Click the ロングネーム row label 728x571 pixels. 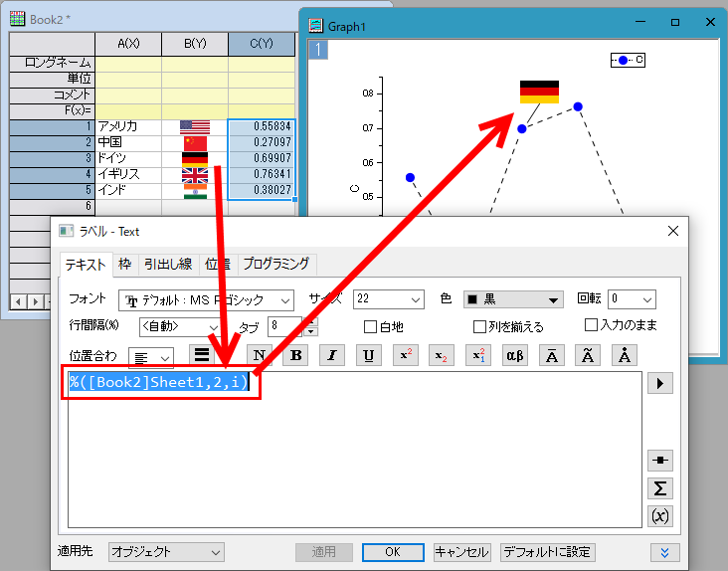point(52,64)
